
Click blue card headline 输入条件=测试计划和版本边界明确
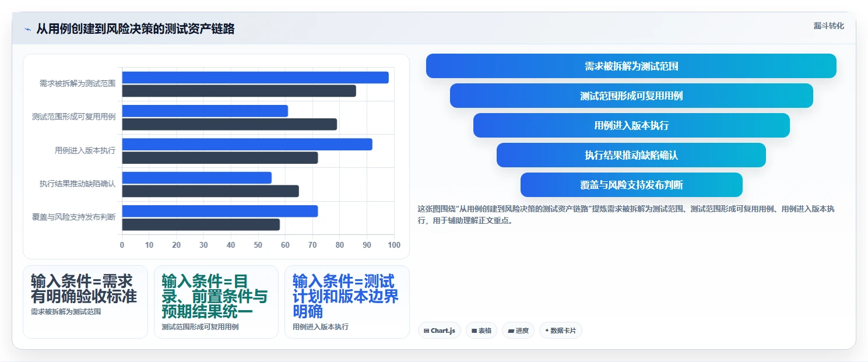346,296
